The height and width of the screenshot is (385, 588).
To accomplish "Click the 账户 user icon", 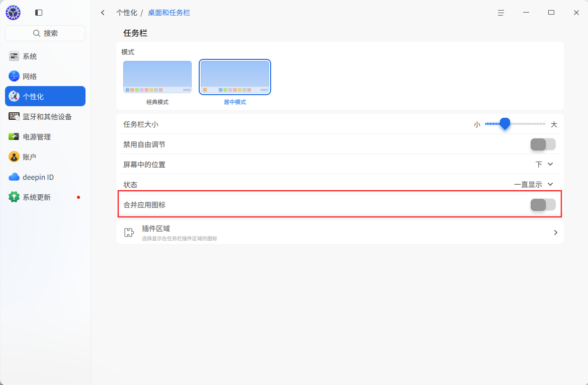I will click(14, 157).
